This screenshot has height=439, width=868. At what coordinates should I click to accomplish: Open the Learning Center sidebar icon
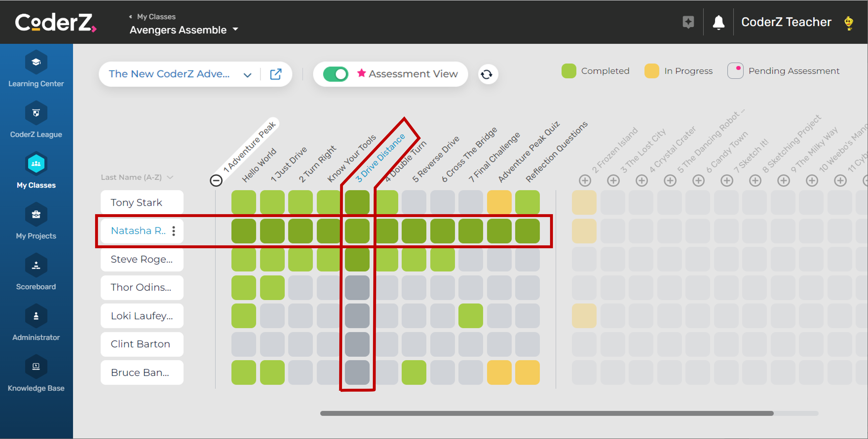click(36, 63)
